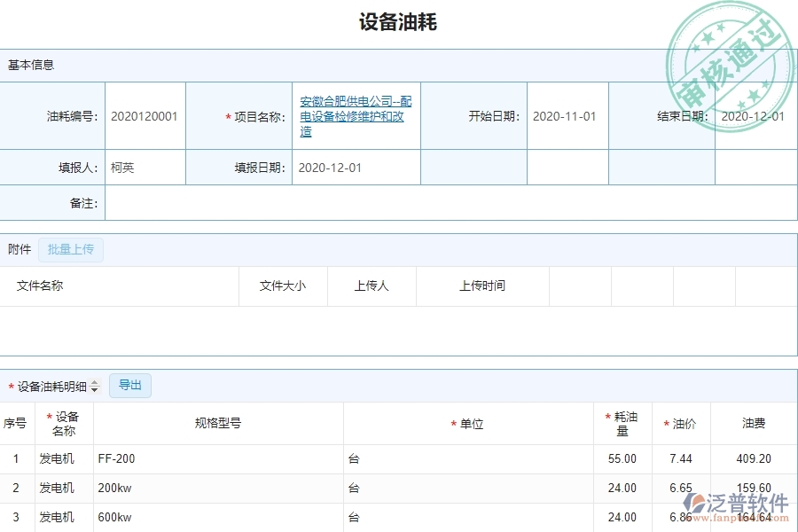
Task: Sort by the 耗油量 column header
Action: tap(623, 423)
